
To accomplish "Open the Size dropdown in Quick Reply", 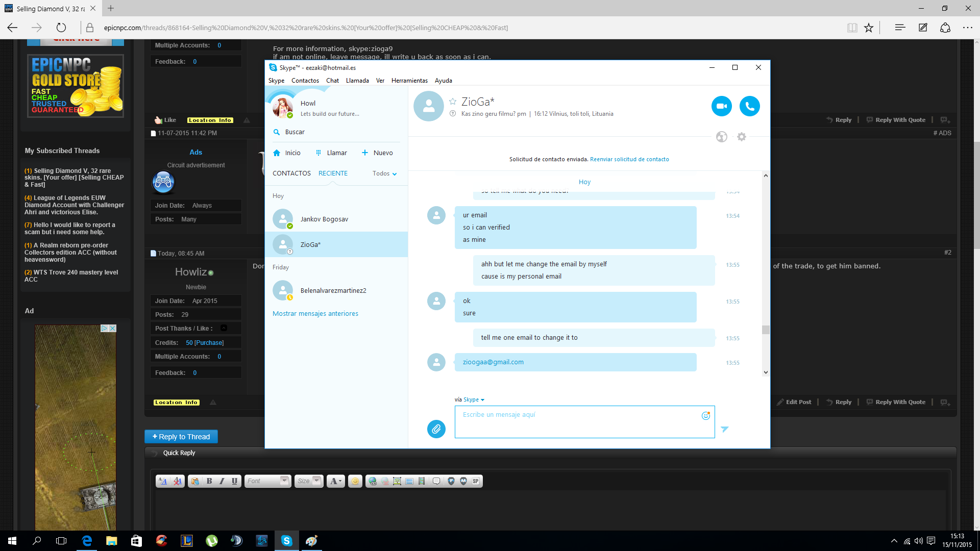I will (309, 481).
